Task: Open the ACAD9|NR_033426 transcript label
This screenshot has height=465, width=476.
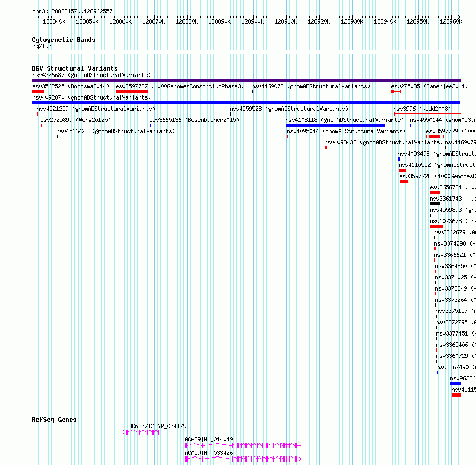Action: tap(209, 453)
